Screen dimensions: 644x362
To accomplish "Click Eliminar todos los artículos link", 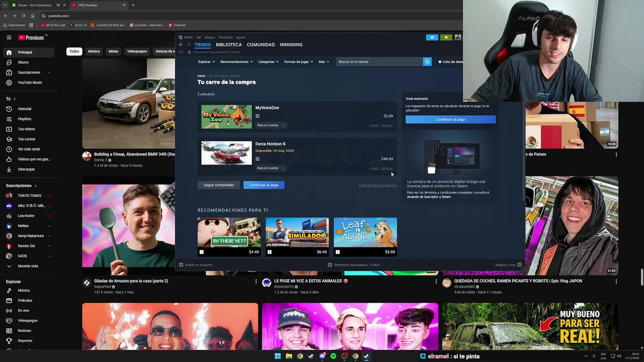I will click(378, 185).
